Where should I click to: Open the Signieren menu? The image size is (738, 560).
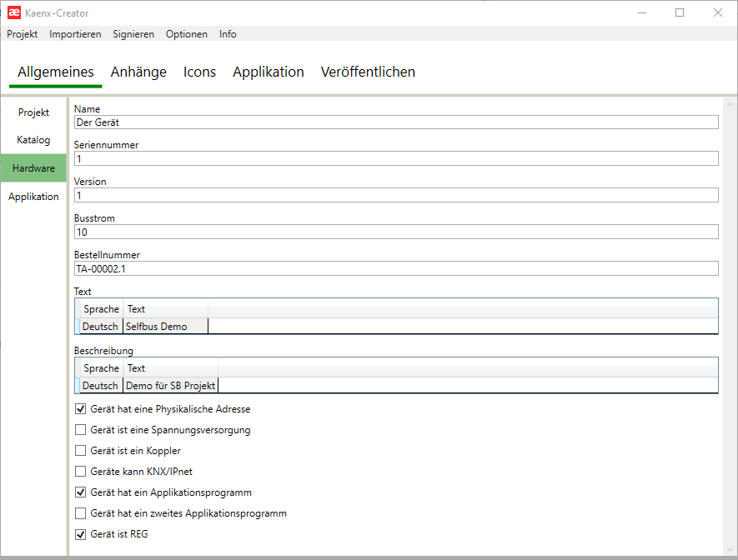tap(133, 34)
